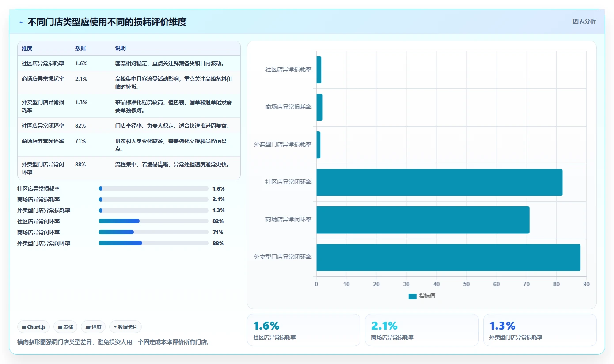Screen dimensions: 614x364
Task: Toggle the 指标值 legend swatch under chart
Action: tap(412, 296)
